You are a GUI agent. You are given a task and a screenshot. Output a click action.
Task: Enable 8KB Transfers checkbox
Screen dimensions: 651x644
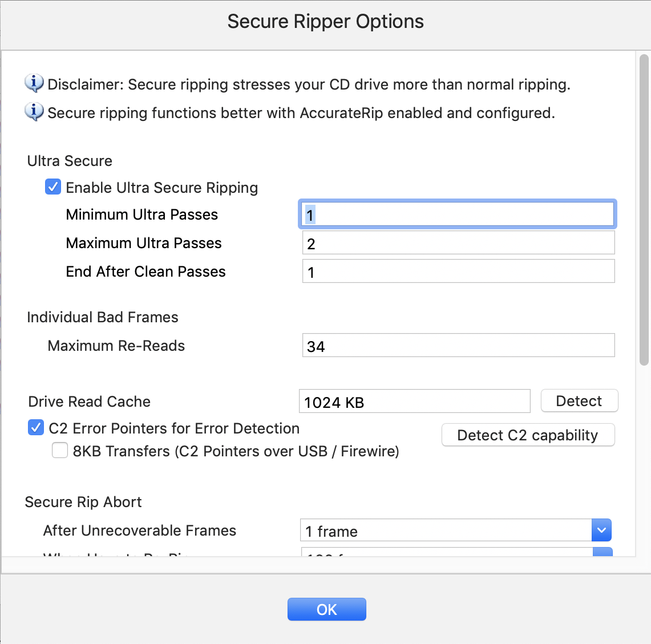(x=60, y=450)
